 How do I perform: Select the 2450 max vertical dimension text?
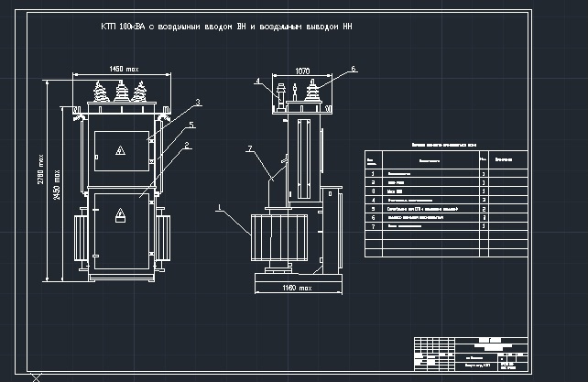click(57, 185)
